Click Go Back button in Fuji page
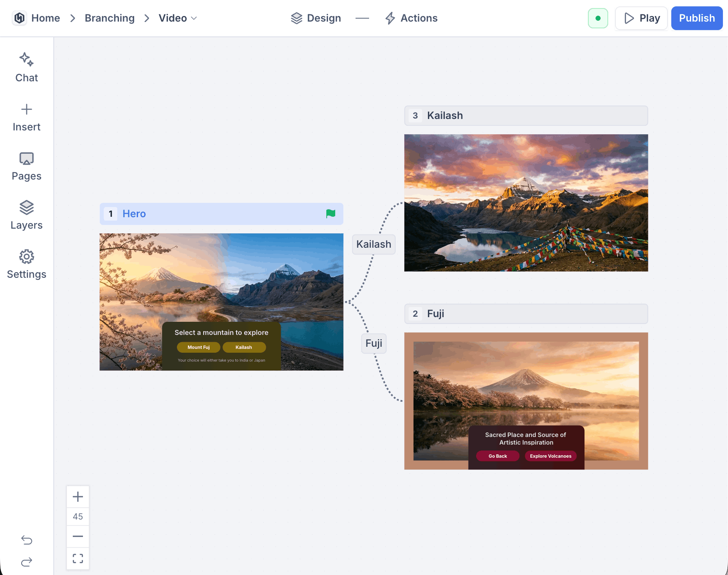This screenshot has height=575, width=728. [498, 456]
